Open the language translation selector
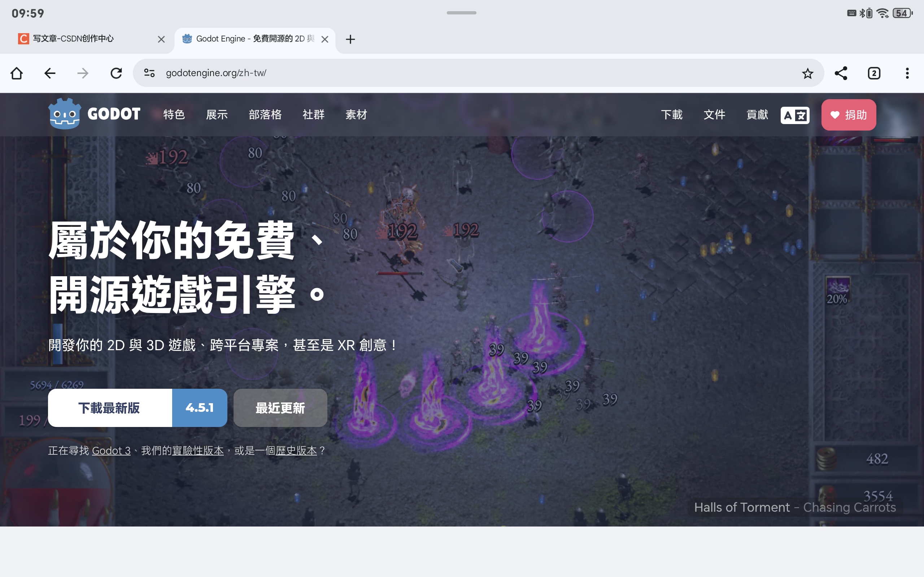This screenshot has height=577, width=924. point(795,115)
